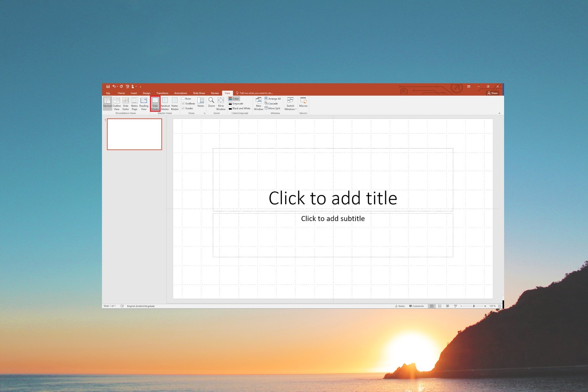Switch to Reading View

[x=144, y=104]
